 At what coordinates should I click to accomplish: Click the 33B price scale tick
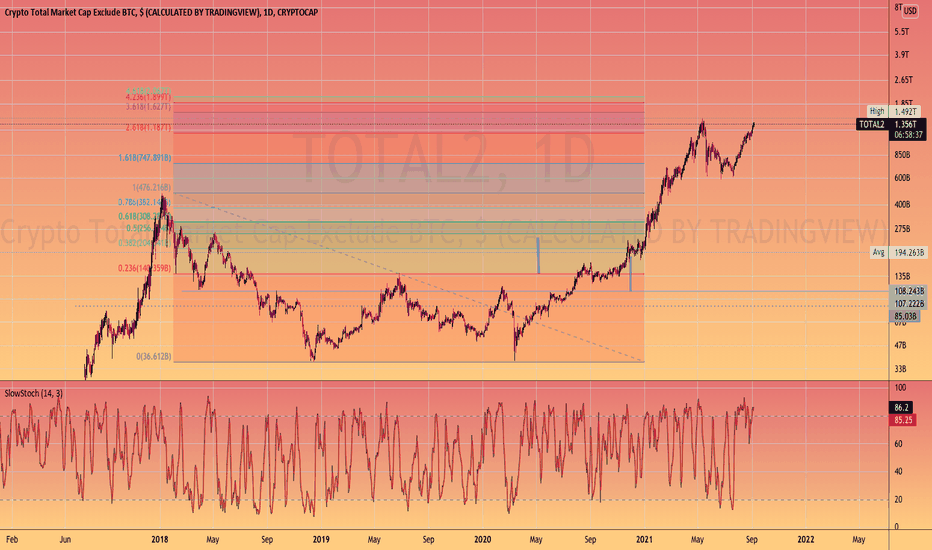coord(900,369)
